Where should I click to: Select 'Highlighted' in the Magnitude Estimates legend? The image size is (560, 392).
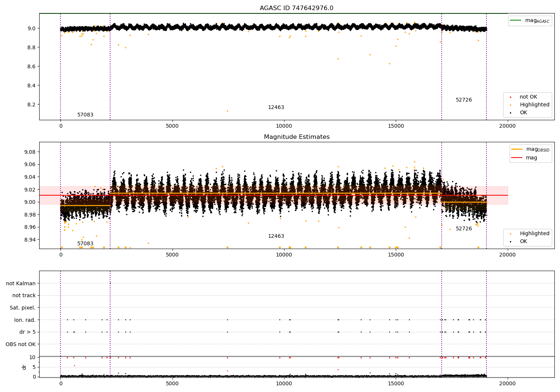tap(535, 234)
